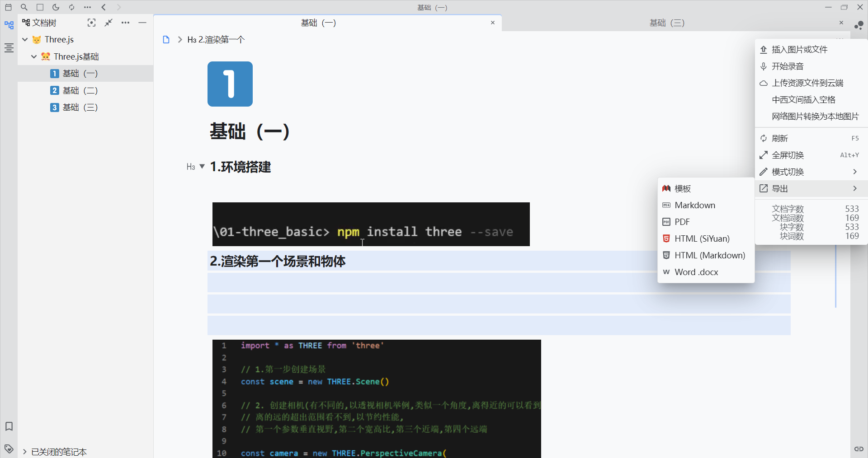The width and height of the screenshot is (868, 458).
Task: Minimize the document tree panel
Action: (142, 23)
